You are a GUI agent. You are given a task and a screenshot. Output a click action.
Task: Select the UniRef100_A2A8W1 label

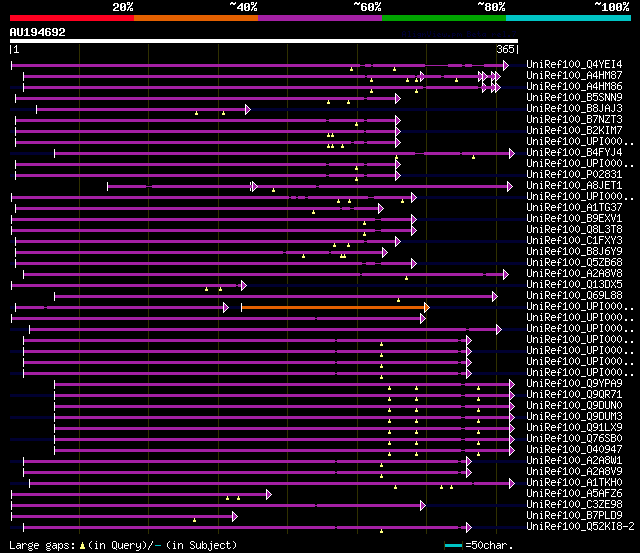click(x=574, y=461)
